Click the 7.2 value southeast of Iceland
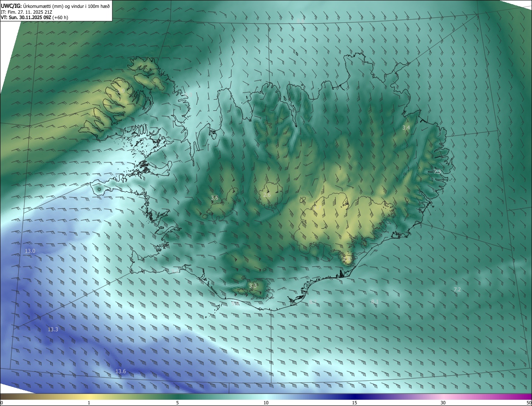 click(457, 289)
